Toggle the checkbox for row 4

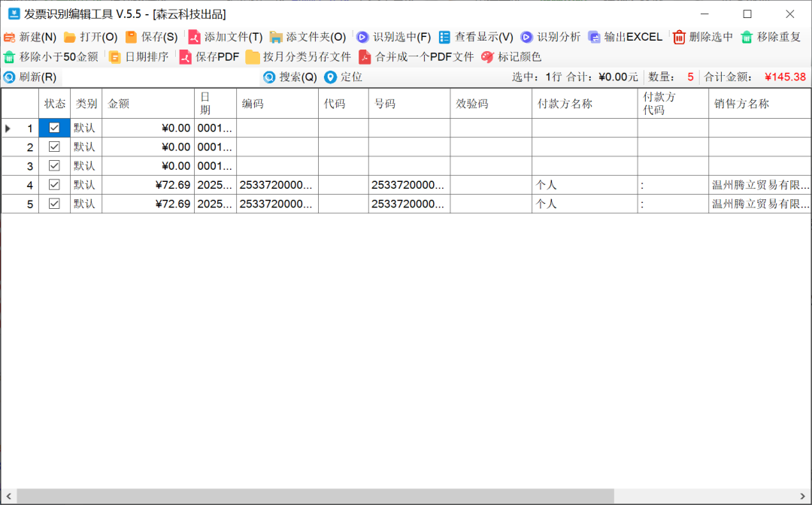54,184
